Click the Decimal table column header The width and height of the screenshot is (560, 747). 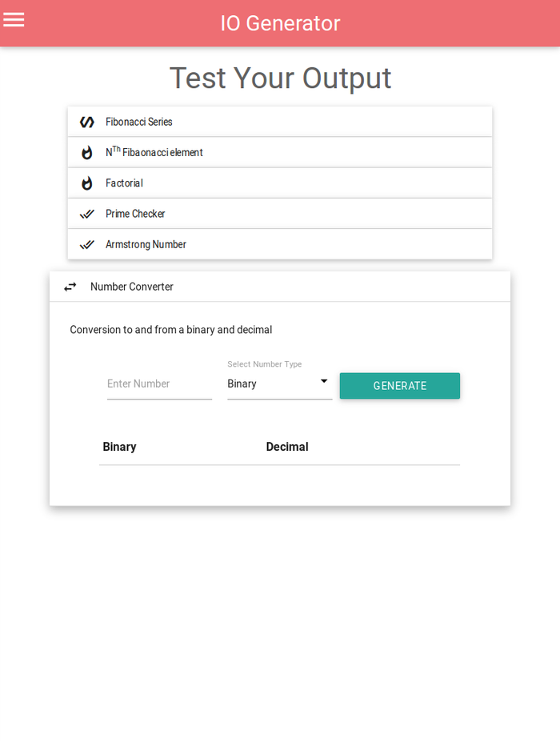click(287, 447)
